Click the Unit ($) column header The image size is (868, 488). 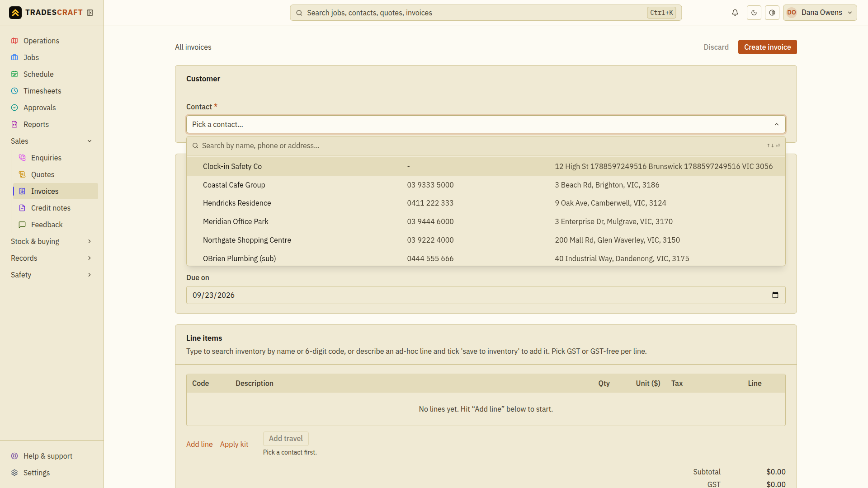pos(648,383)
